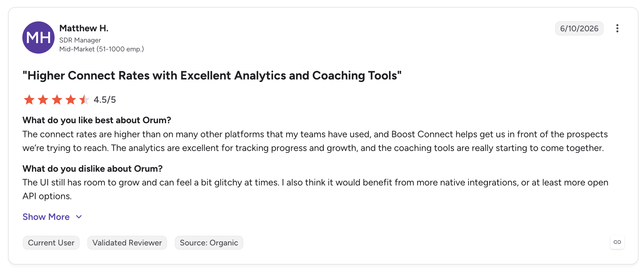This screenshot has height=270, width=644.
Task: Click 'What do you dislike about Orum?' heading
Action: click(93, 169)
